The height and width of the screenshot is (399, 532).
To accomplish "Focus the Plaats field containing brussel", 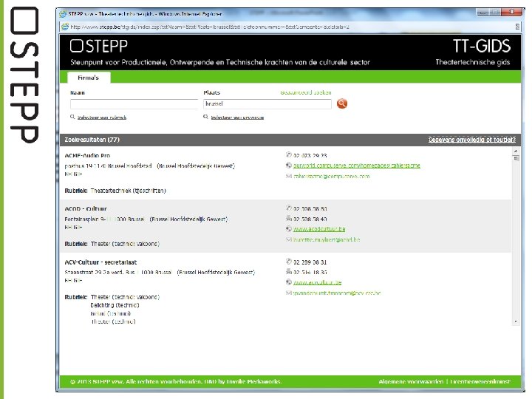I will 267,104.
